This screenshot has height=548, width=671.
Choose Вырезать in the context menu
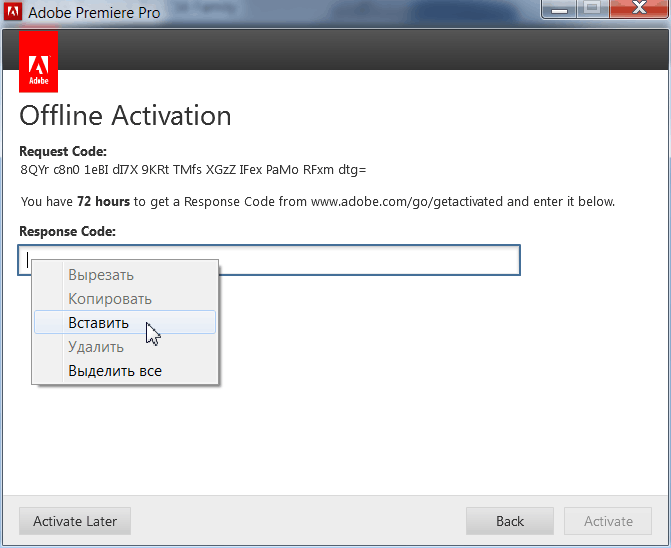(125, 275)
